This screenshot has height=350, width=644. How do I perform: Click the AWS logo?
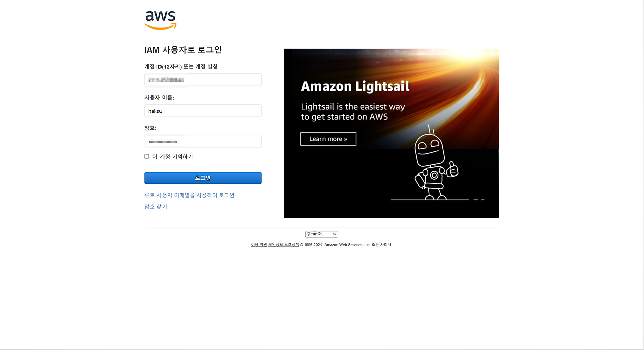point(160,20)
